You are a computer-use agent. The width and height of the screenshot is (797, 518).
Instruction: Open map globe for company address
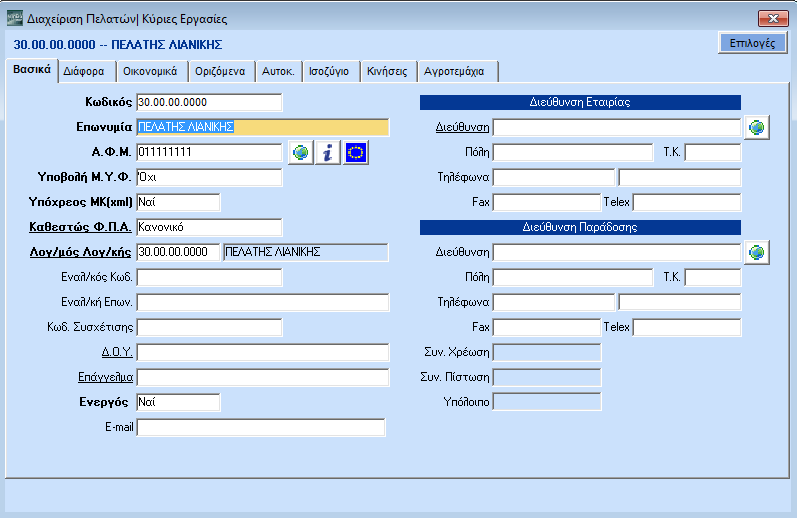[757, 127]
